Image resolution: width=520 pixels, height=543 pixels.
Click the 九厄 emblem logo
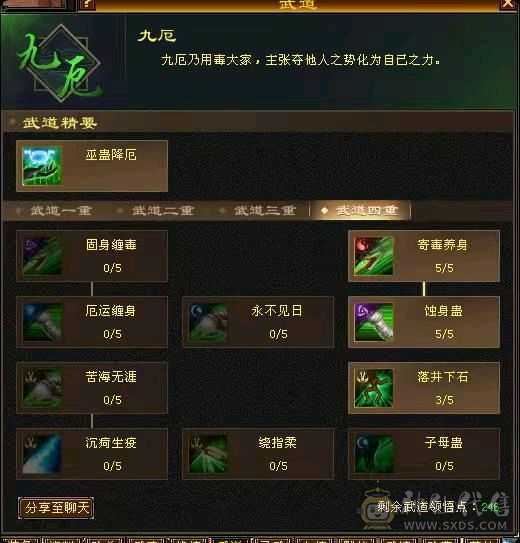[x=60, y=63]
